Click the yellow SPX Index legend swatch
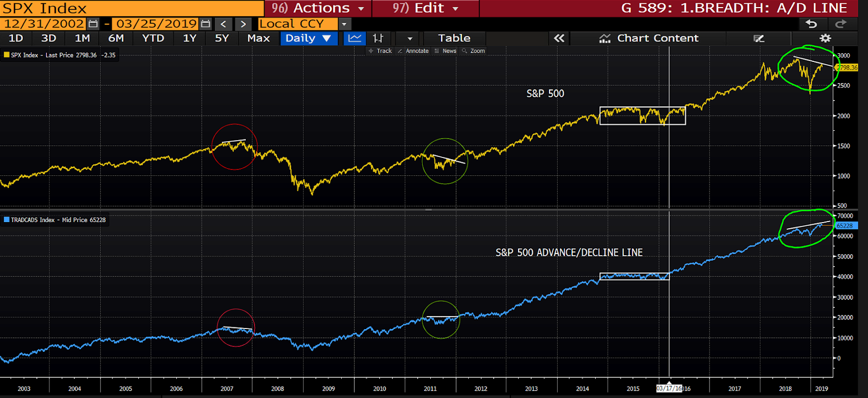Screen dimensions: 868x398 7,55
